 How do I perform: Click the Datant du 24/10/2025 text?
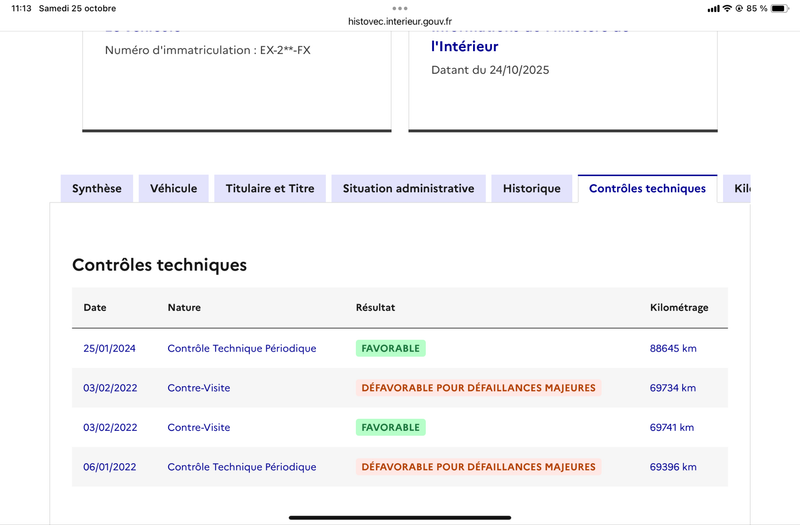[x=490, y=70]
